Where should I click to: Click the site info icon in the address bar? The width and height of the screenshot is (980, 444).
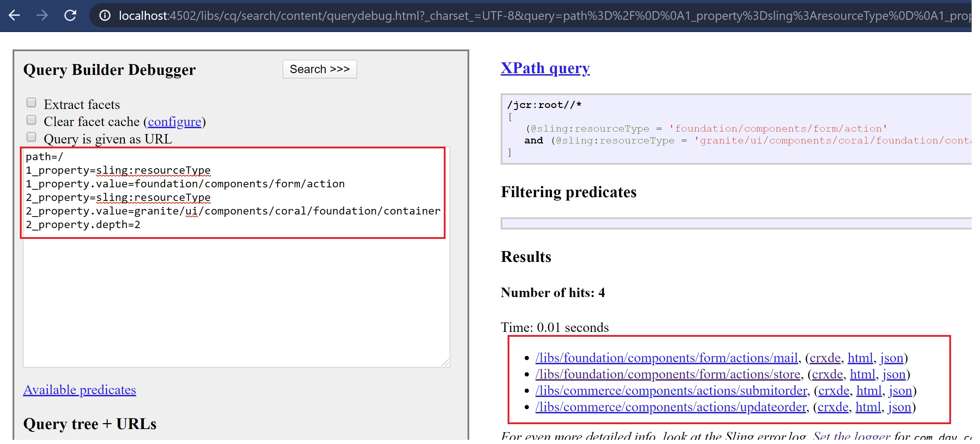pyautogui.click(x=105, y=16)
